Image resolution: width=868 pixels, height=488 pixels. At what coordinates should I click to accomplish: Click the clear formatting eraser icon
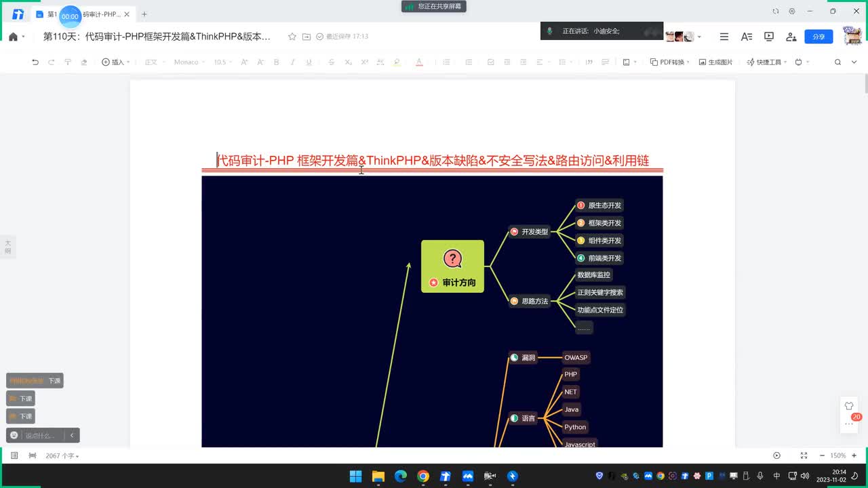(84, 62)
